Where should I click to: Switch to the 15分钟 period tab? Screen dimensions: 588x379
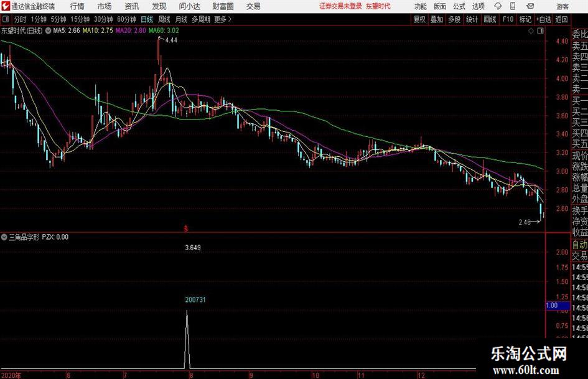tap(80, 19)
